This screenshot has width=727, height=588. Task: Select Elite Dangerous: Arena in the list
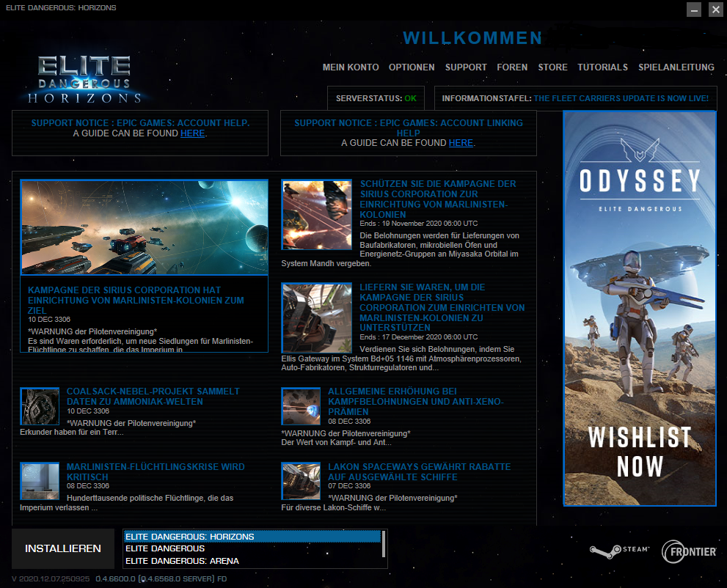coord(252,561)
